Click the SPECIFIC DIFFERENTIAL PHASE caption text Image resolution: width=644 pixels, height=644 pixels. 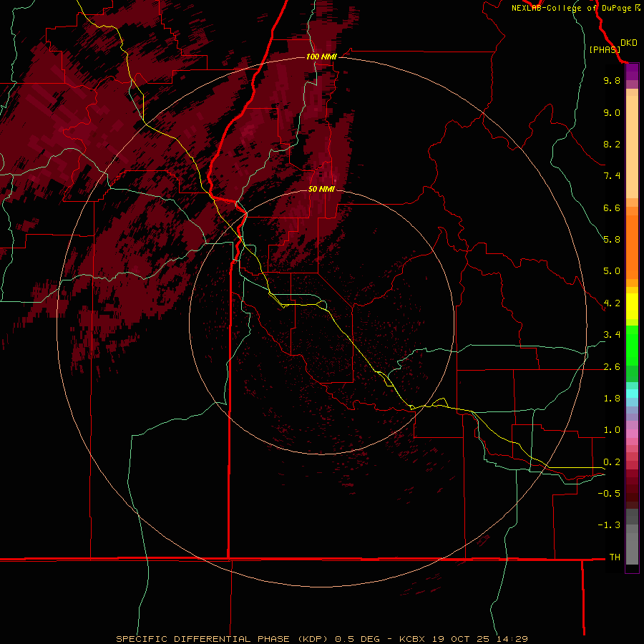click(202, 639)
